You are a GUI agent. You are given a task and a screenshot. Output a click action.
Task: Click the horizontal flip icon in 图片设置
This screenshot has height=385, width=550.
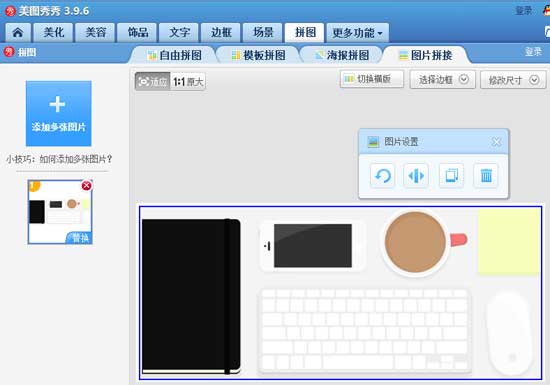click(x=416, y=176)
